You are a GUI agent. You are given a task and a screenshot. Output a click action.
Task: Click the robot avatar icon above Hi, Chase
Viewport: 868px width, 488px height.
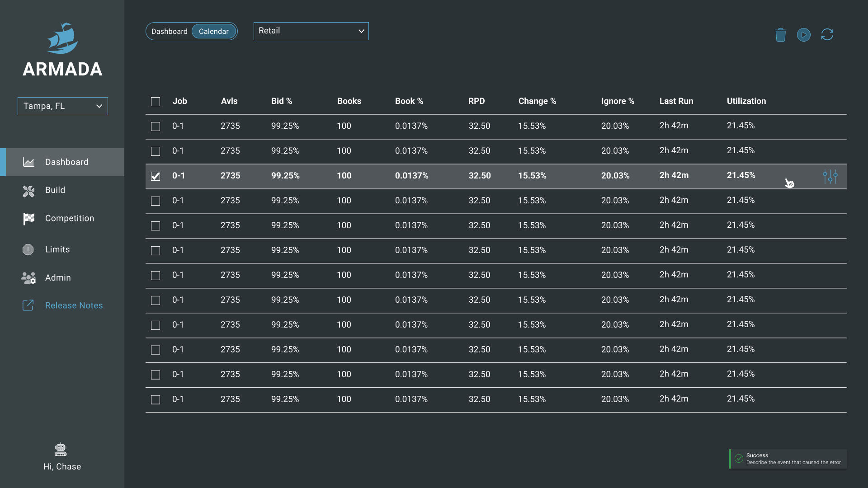pos(61,449)
